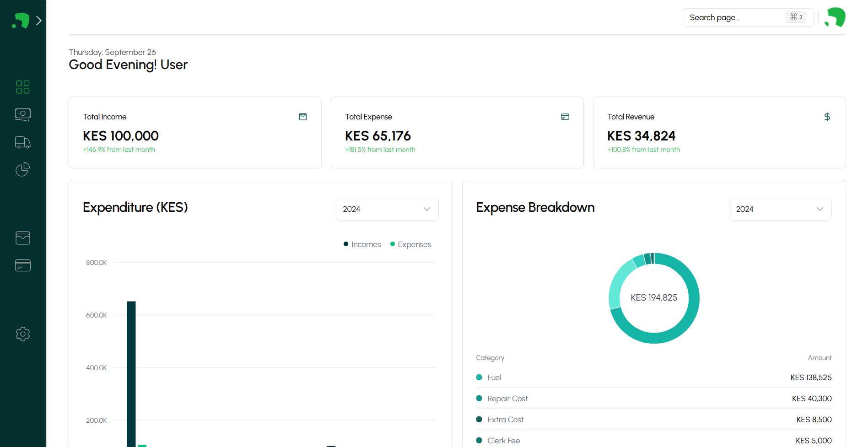Click the green logo at sidebar top
The height and width of the screenshot is (447, 868).
pos(20,21)
